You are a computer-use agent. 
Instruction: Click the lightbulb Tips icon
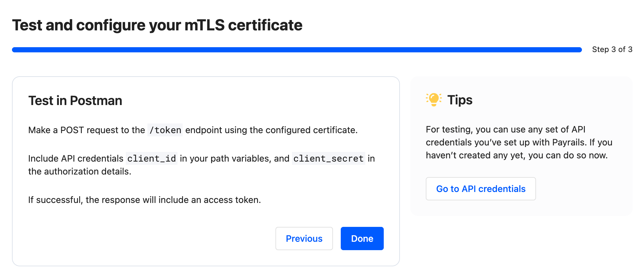pyautogui.click(x=434, y=100)
